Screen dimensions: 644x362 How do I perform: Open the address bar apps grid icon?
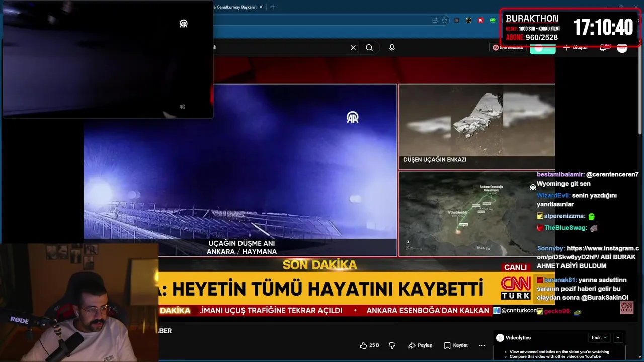click(x=435, y=20)
